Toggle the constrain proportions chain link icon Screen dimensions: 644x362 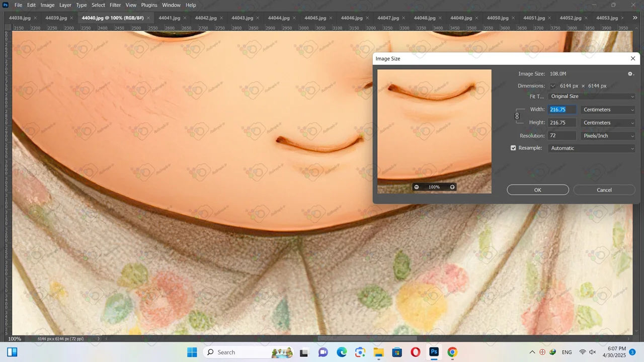[x=517, y=116]
